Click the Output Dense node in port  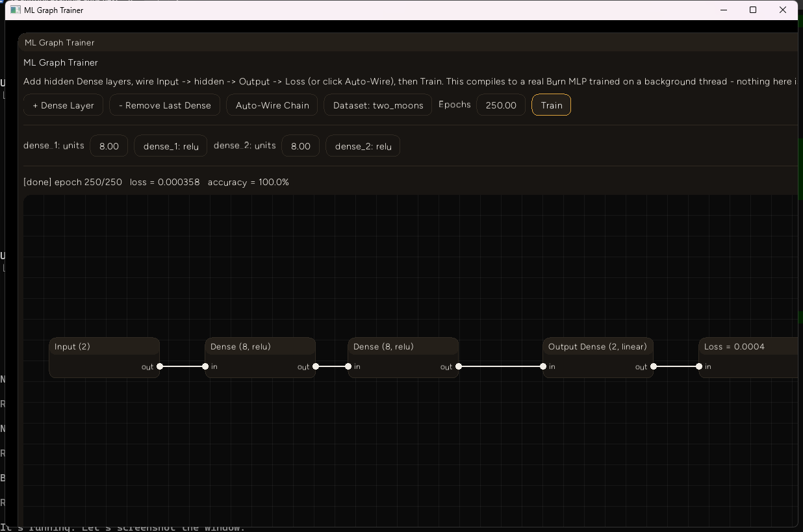tap(543, 366)
